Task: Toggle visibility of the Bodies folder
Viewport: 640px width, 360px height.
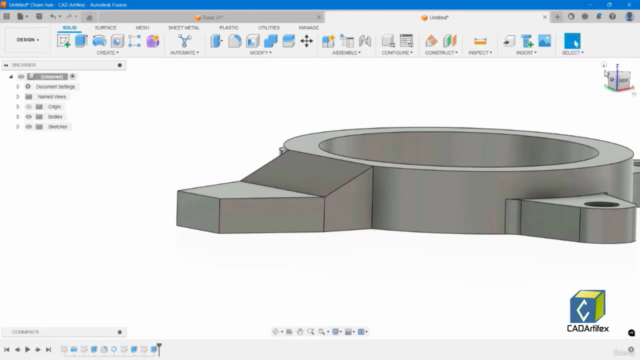Action: pos(29,117)
